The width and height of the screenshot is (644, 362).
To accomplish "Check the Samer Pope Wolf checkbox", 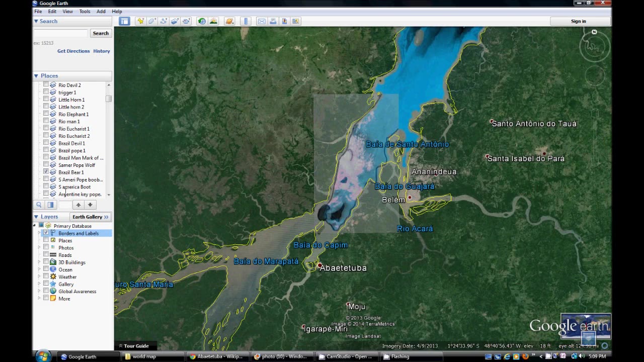I will click(46, 165).
